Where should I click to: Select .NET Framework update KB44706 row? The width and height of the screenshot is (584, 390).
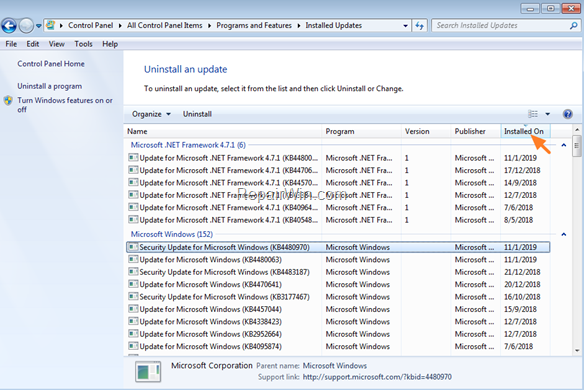click(x=338, y=170)
